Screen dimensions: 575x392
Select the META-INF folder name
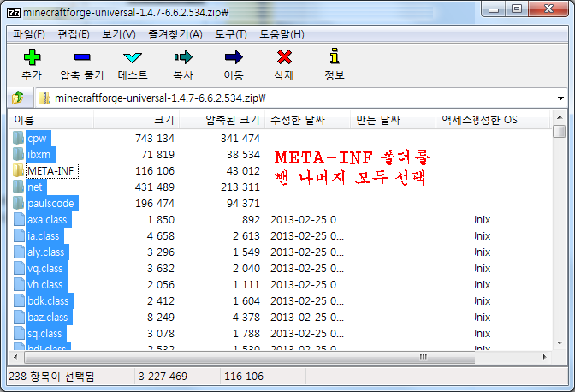pos(51,171)
